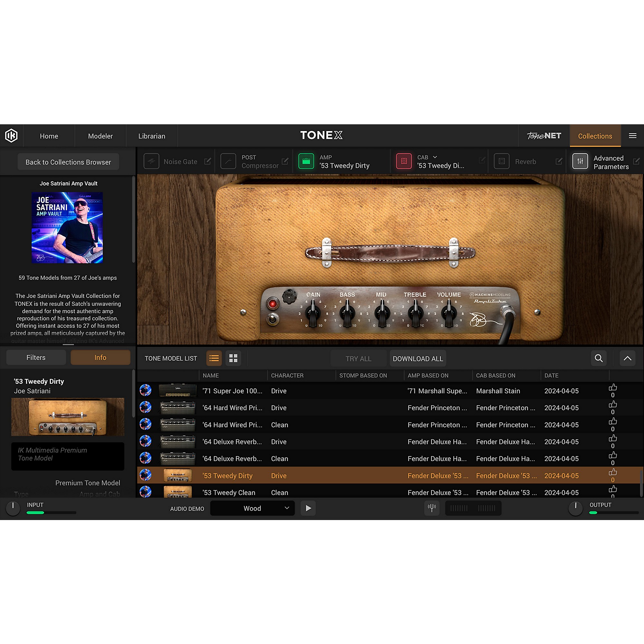Image resolution: width=644 pixels, height=644 pixels.
Task: Open the Modeler tab
Action: [100, 136]
